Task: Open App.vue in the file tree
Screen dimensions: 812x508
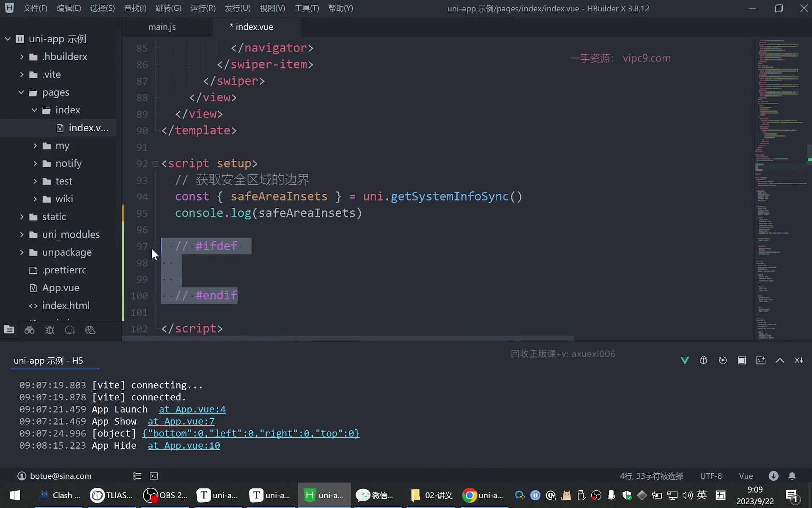Action: (60, 288)
